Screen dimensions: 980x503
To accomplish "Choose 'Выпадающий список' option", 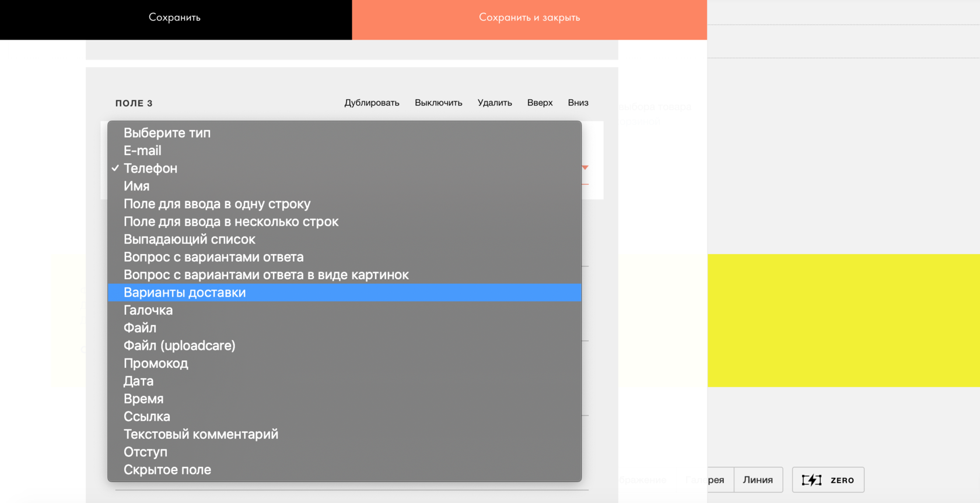I will click(189, 240).
